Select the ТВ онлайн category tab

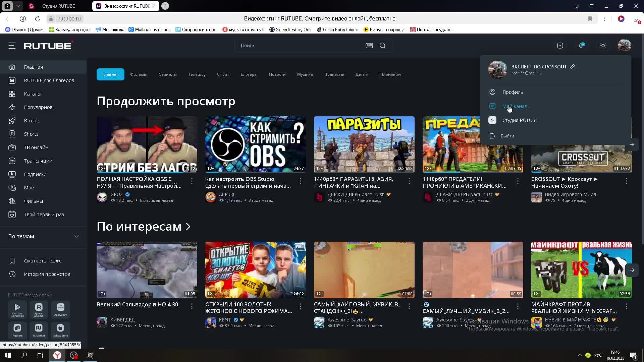(390, 74)
